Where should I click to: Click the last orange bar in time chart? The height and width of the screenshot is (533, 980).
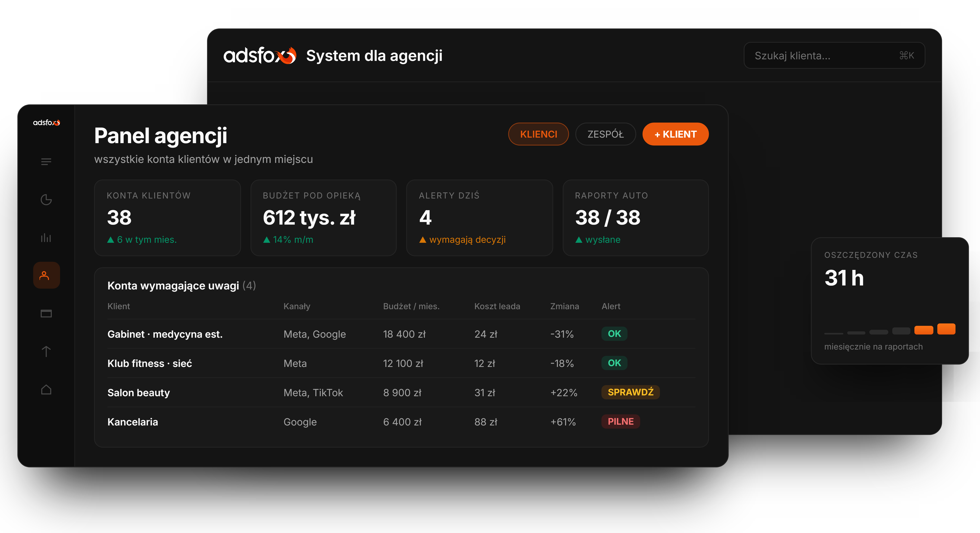pos(946,329)
